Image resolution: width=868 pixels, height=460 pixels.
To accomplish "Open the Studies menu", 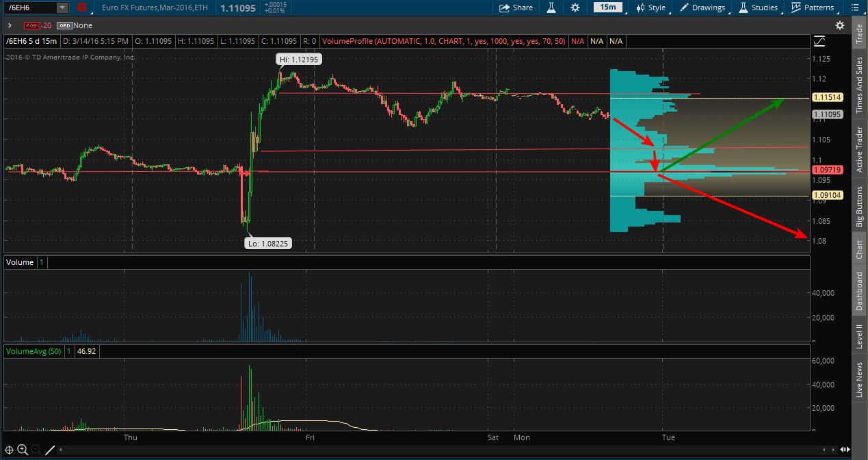I will [x=759, y=8].
